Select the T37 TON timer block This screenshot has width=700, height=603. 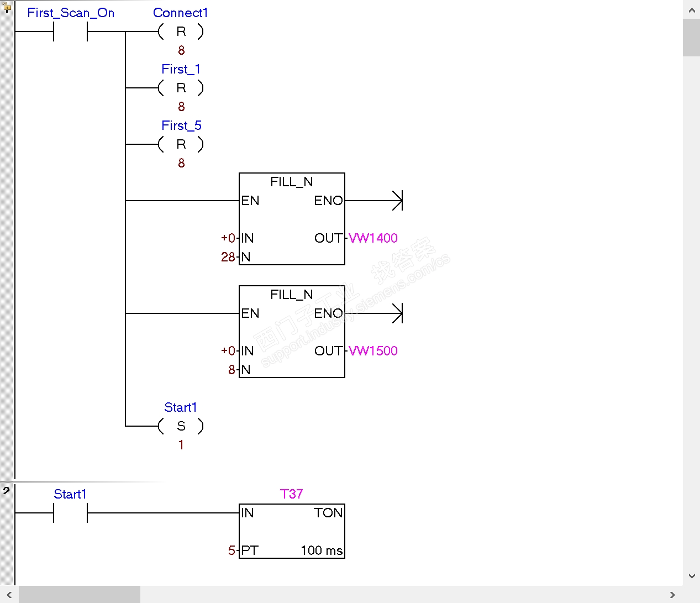coord(292,531)
